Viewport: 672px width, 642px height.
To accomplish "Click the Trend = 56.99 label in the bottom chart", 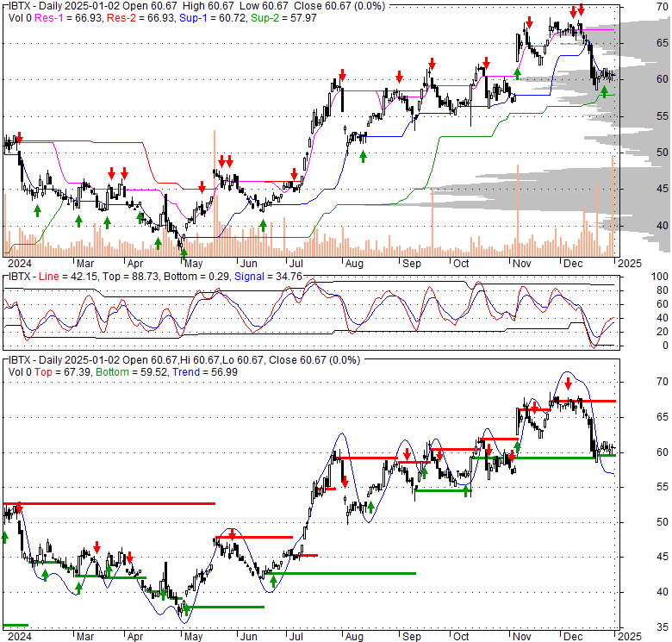I will (205, 372).
